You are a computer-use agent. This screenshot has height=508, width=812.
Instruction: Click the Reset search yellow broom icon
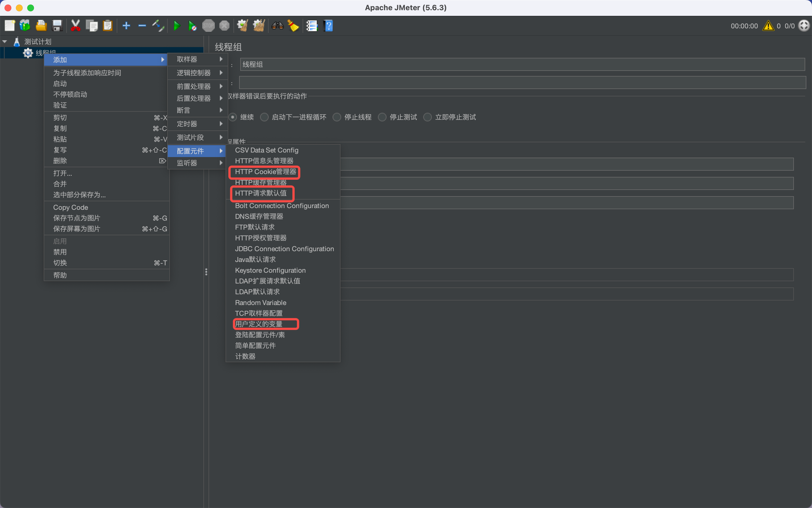293,26
